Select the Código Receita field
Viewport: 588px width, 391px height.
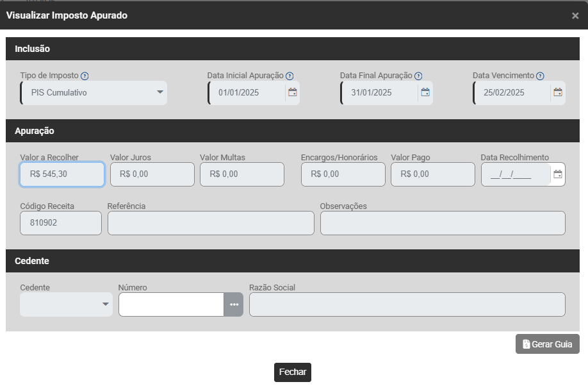pos(61,223)
